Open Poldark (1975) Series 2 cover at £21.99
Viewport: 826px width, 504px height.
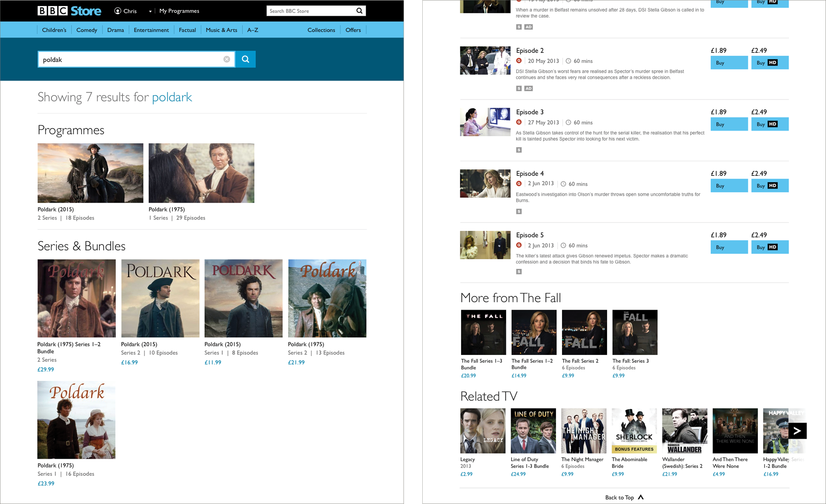[x=327, y=298]
